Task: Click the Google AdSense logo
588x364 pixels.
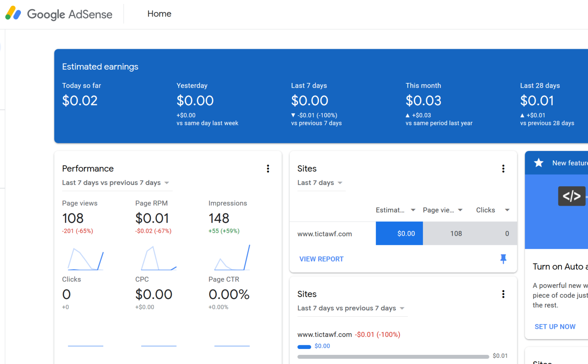Action: (59, 14)
